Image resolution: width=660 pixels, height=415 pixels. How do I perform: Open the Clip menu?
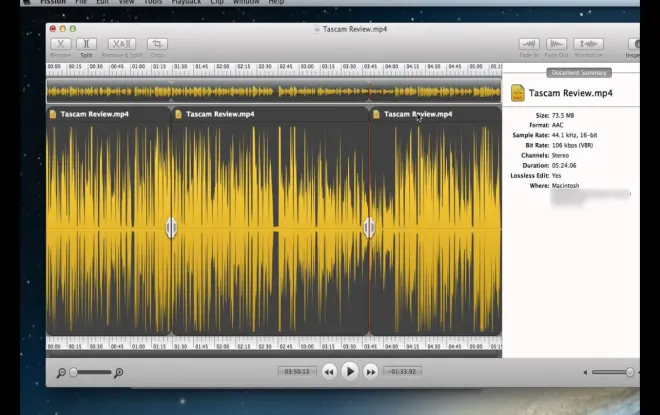[x=217, y=2]
